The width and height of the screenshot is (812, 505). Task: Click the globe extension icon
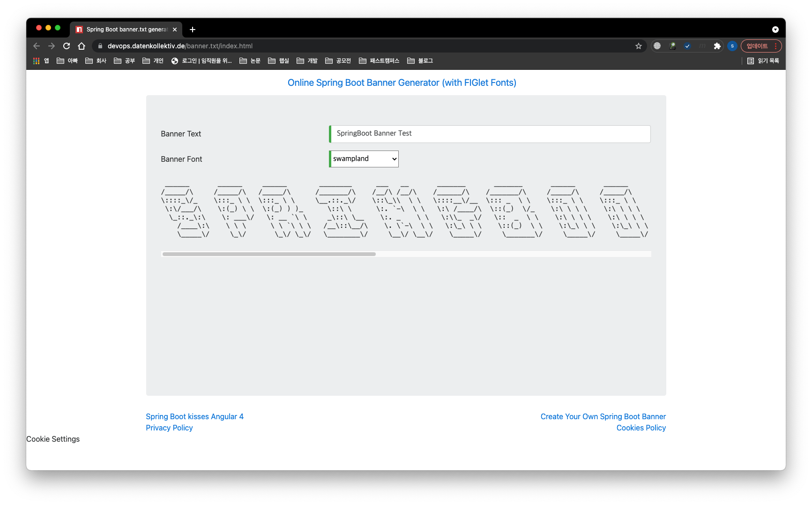point(657,45)
